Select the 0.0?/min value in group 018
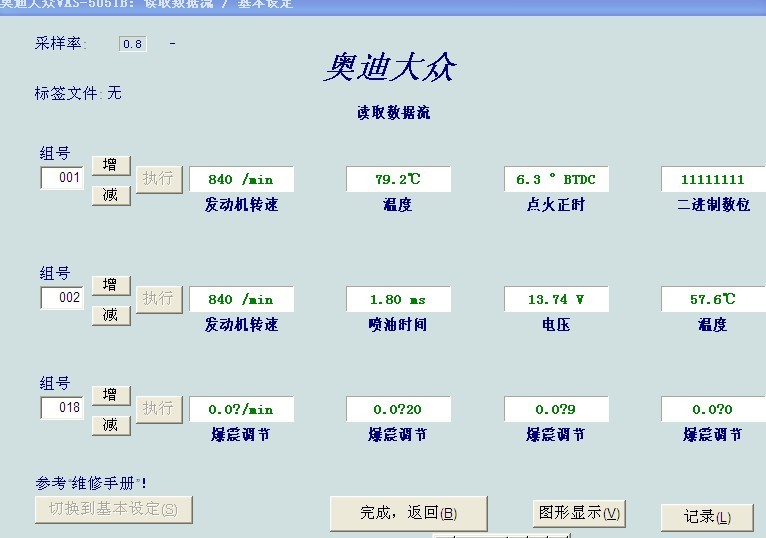The height and width of the screenshot is (538, 766). point(241,409)
